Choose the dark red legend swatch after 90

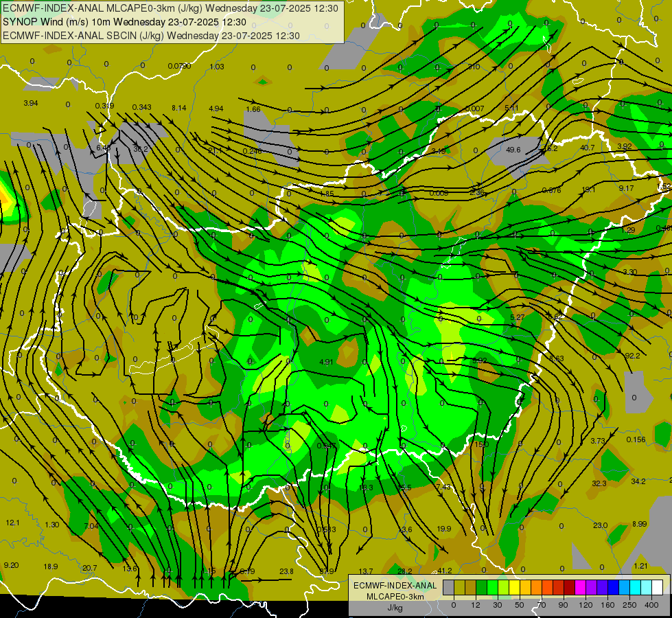(570, 587)
